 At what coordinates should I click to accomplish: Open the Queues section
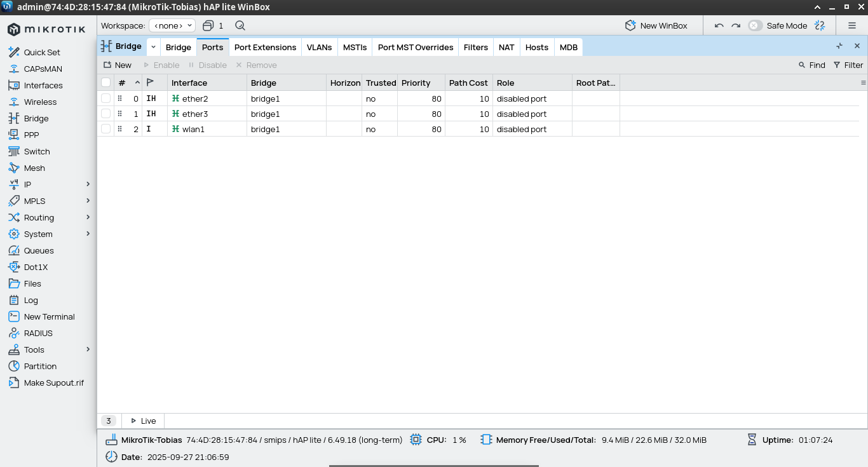click(39, 250)
